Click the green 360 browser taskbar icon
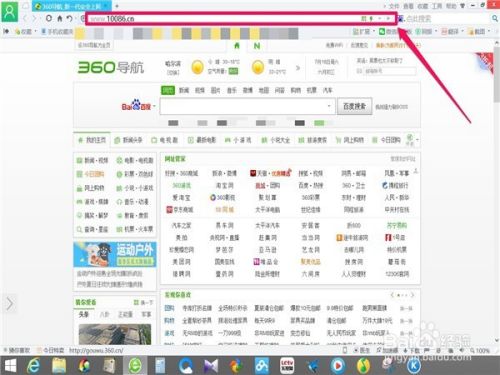 135,366
